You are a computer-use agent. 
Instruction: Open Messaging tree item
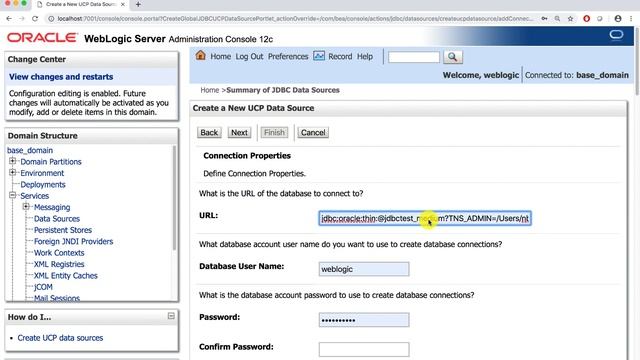pyautogui.click(x=52, y=207)
